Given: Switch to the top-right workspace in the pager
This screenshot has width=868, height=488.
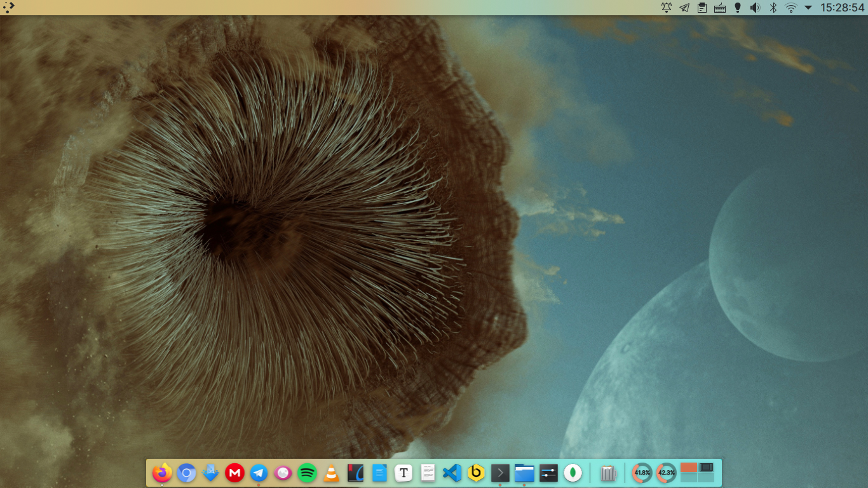Looking at the screenshot, I should tap(706, 468).
